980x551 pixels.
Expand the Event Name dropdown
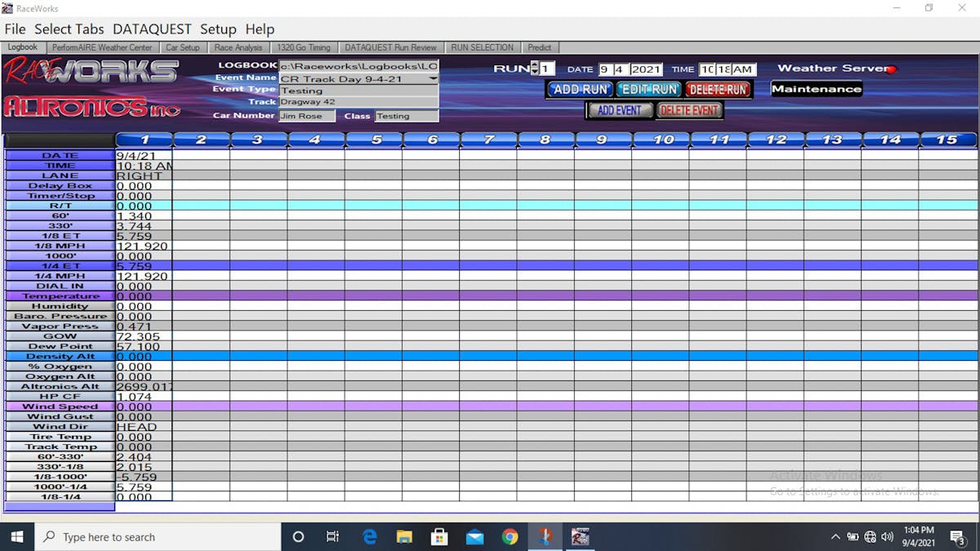pyautogui.click(x=433, y=79)
